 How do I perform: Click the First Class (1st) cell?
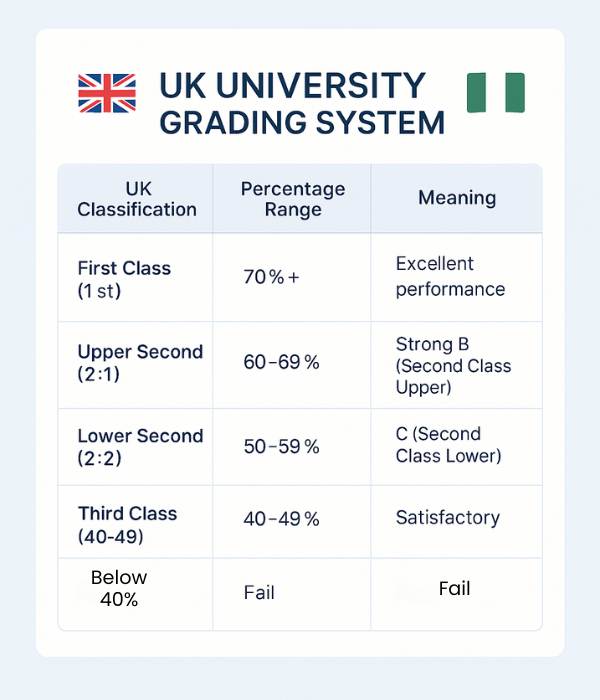coord(124,279)
